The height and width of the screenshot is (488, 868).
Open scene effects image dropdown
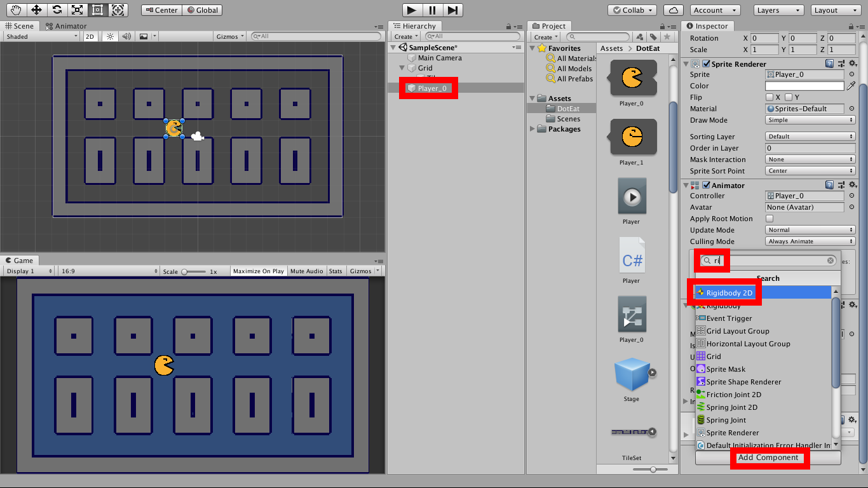[146, 36]
